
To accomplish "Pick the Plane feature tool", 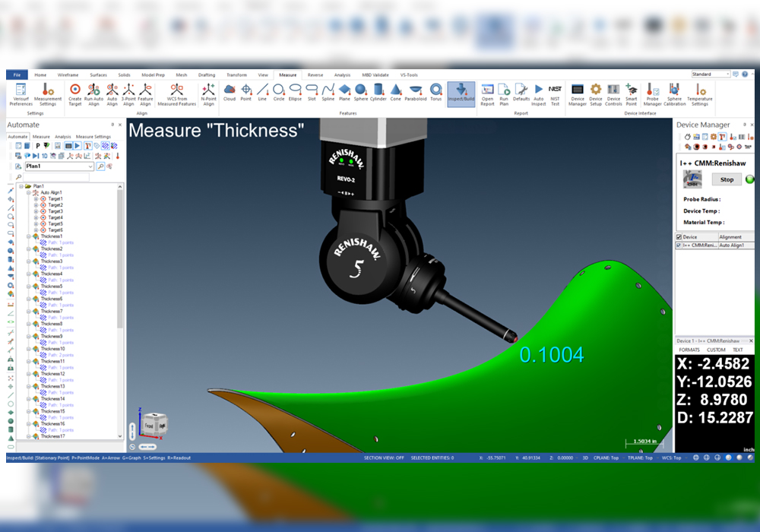I will (x=344, y=92).
